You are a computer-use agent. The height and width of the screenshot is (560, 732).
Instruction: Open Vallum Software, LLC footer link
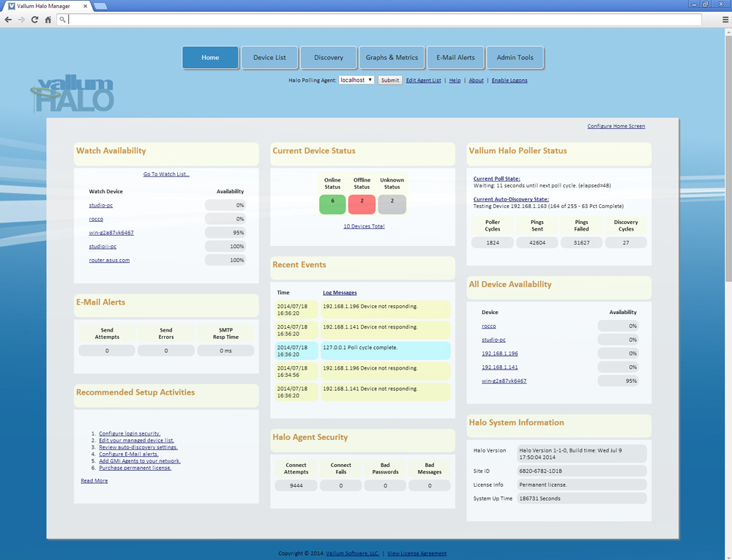pos(353,553)
